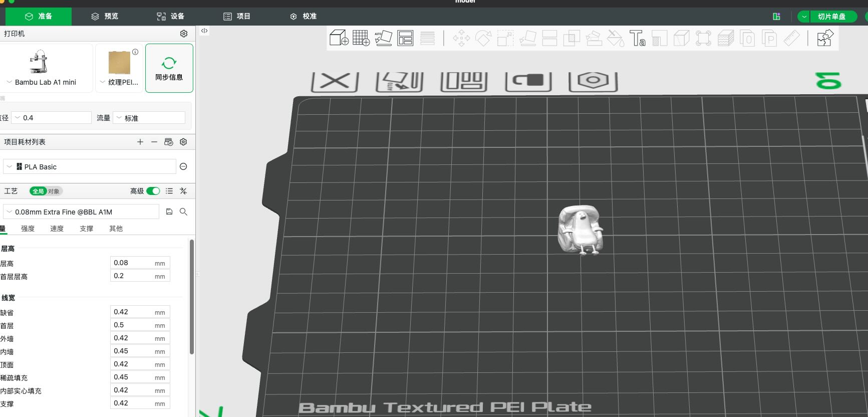The width and height of the screenshot is (868, 417).
Task: Collapse the sidebar with the arrows icon
Action: pos(204,31)
